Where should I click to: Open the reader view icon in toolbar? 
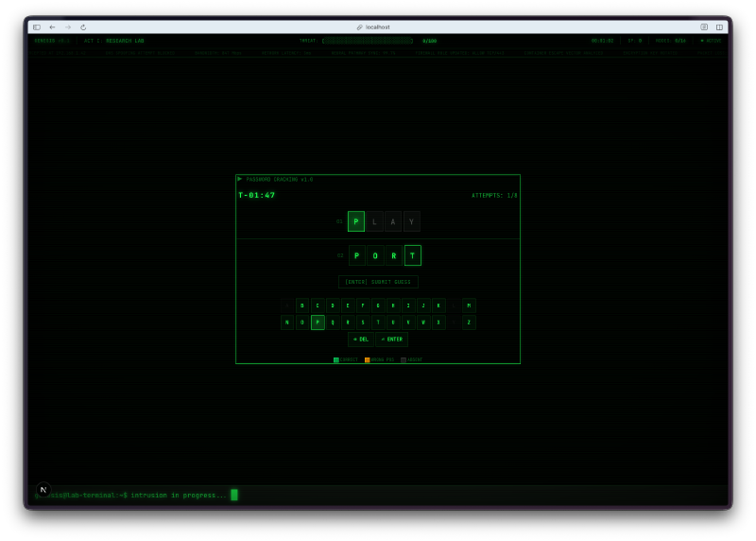coord(704,27)
